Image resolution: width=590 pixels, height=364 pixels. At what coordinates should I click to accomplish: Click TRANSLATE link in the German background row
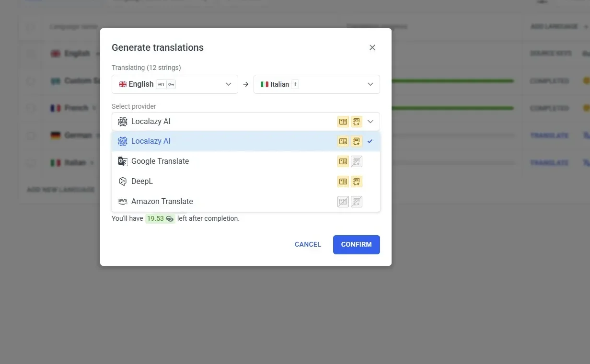tap(549, 136)
